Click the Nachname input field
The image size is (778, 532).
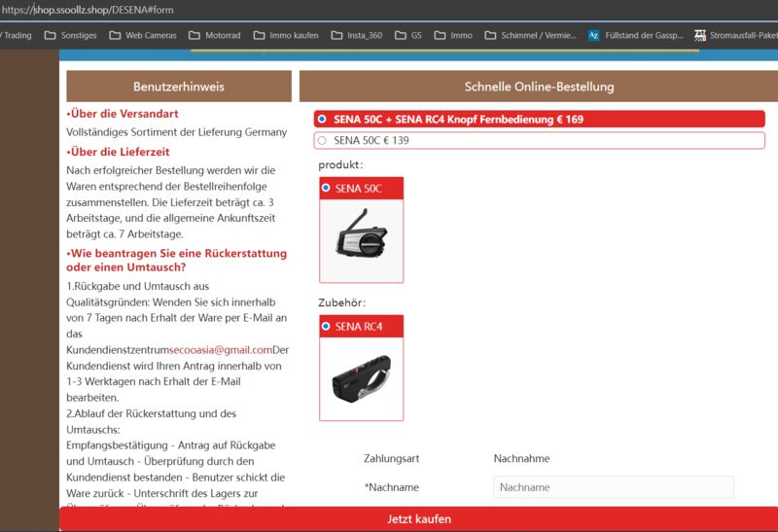click(614, 487)
